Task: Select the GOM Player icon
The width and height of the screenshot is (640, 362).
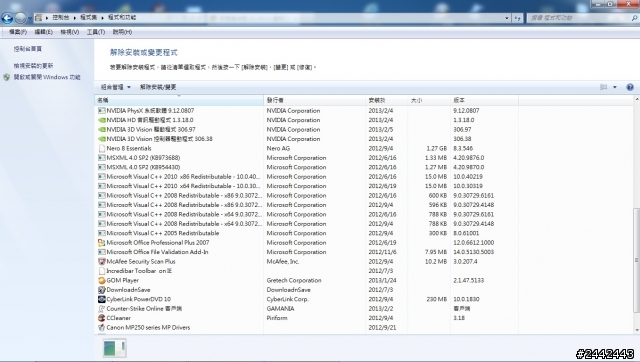Action: tap(102, 280)
